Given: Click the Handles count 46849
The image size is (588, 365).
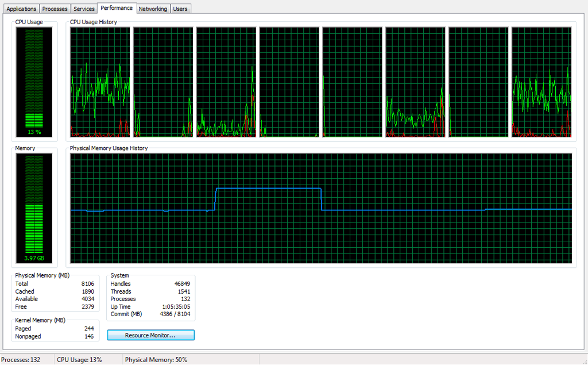Looking at the screenshot, I should click(x=182, y=284).
